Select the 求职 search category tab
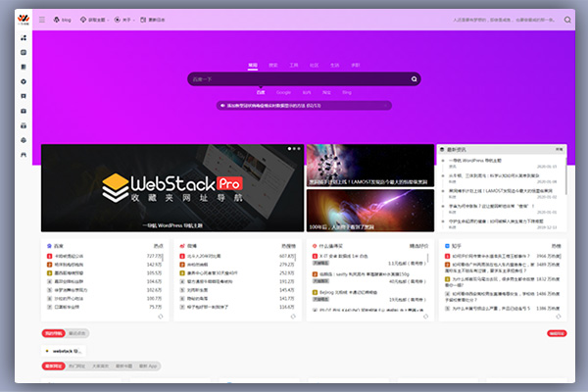588x392 pixels. point(355,66)
